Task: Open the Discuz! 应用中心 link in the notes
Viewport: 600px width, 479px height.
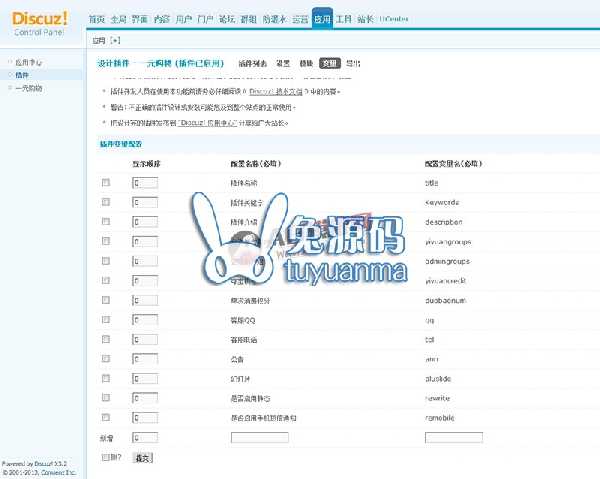Action: coord(208,123)
